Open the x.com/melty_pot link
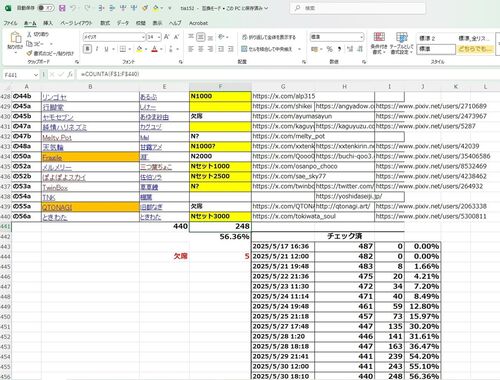This screenshot has height=380, width=500. (289, 136)
